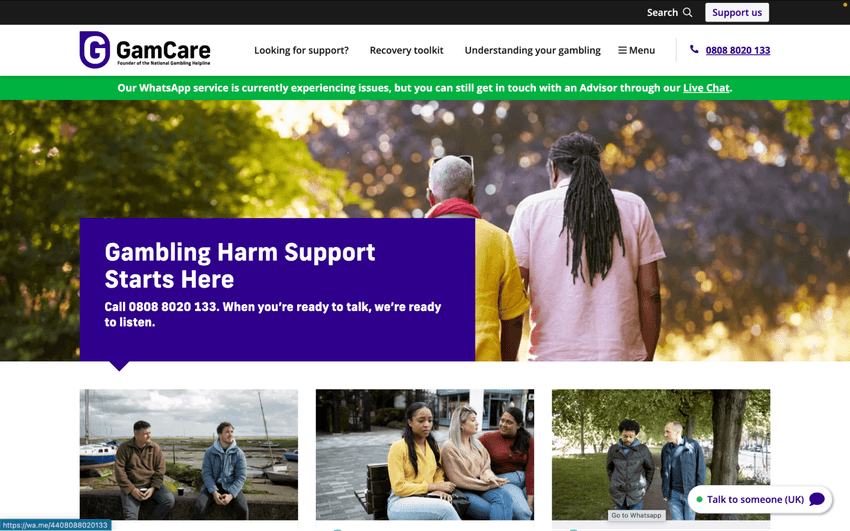Click the green online status dot

[x=699, y=500]
